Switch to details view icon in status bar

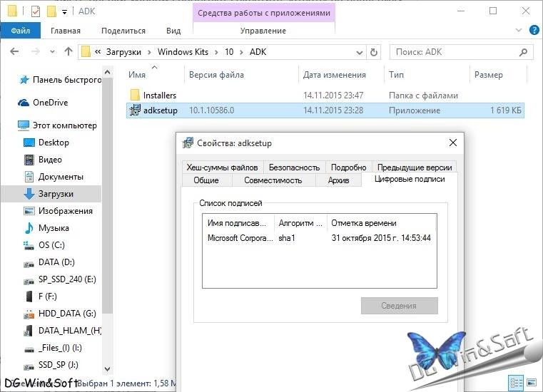(516, 383)
